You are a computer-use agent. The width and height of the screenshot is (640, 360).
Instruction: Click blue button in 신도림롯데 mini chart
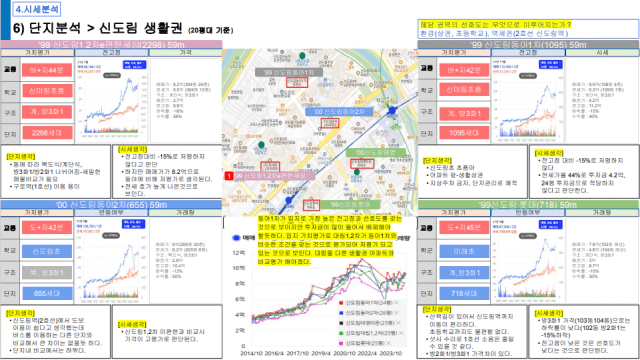(x=551, y=224)
